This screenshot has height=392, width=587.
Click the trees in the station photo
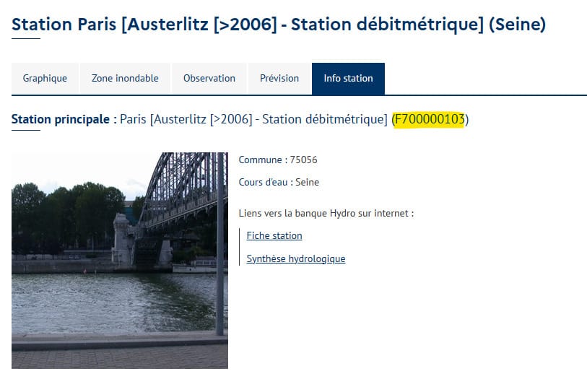tap(65, 213)
